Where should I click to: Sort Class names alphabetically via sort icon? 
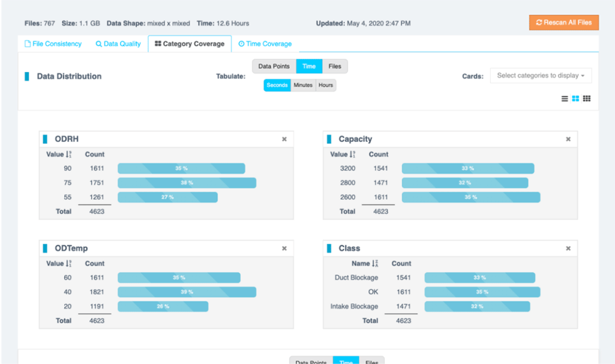(375, 264)
